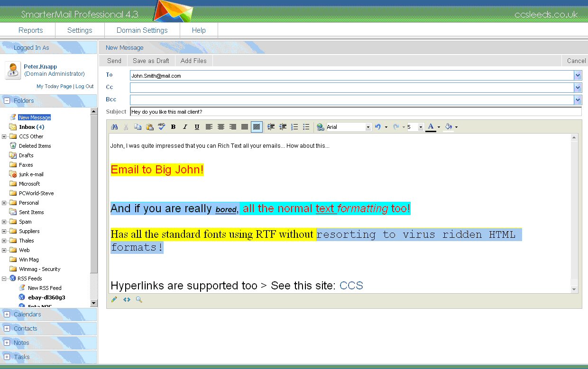Cancel the new message

point(576,61)
